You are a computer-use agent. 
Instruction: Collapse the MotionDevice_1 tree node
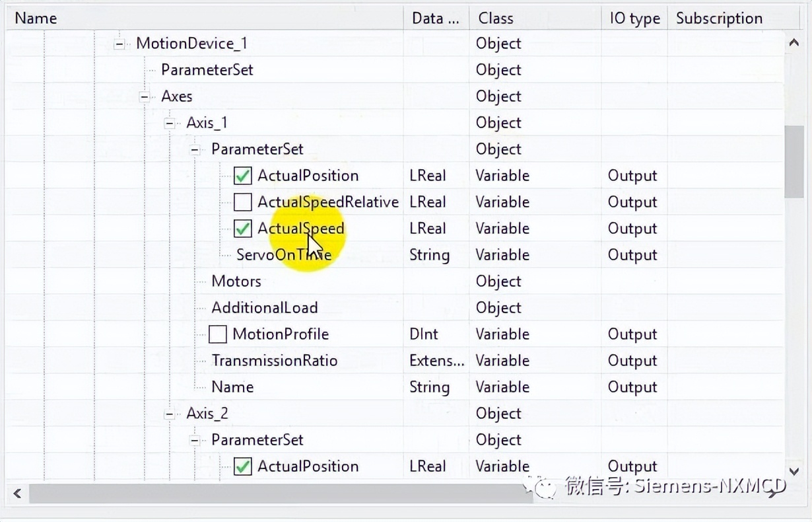tap(119, 43)
